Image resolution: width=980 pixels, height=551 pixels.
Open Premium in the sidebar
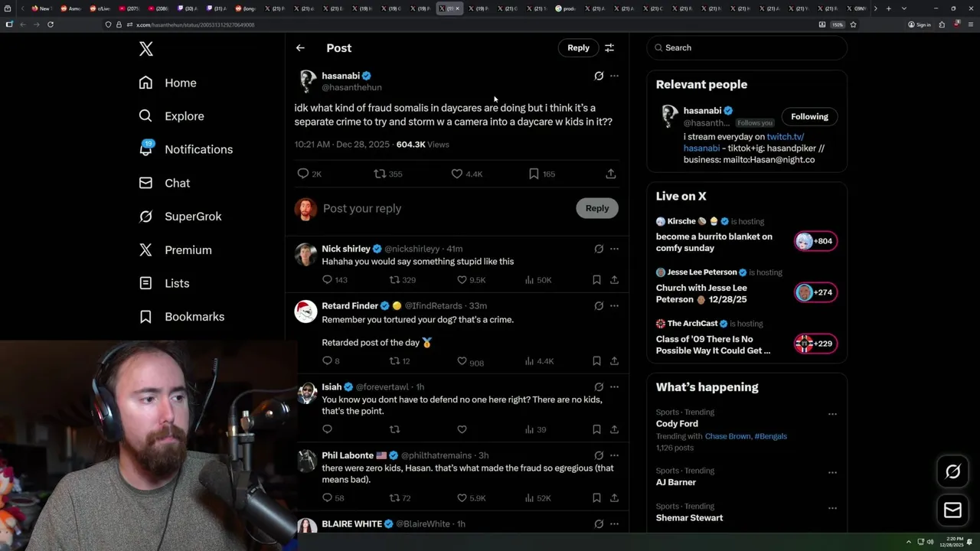coord(175,249)
